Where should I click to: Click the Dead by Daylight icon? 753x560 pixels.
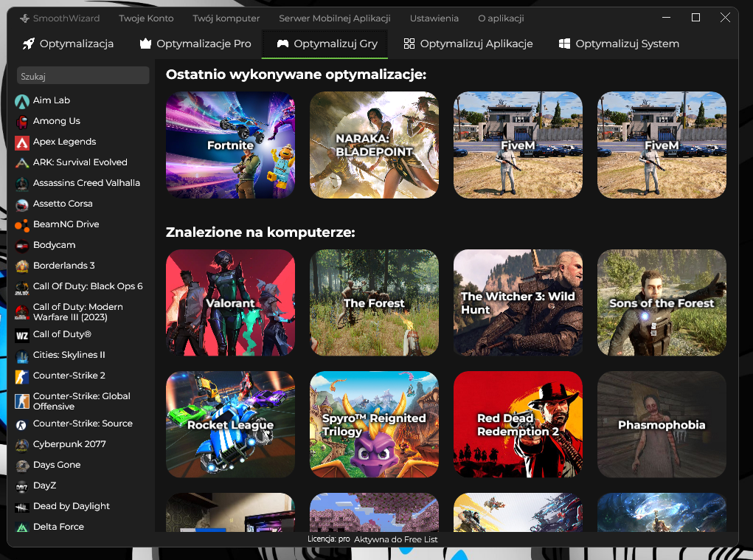coord(22,507)
